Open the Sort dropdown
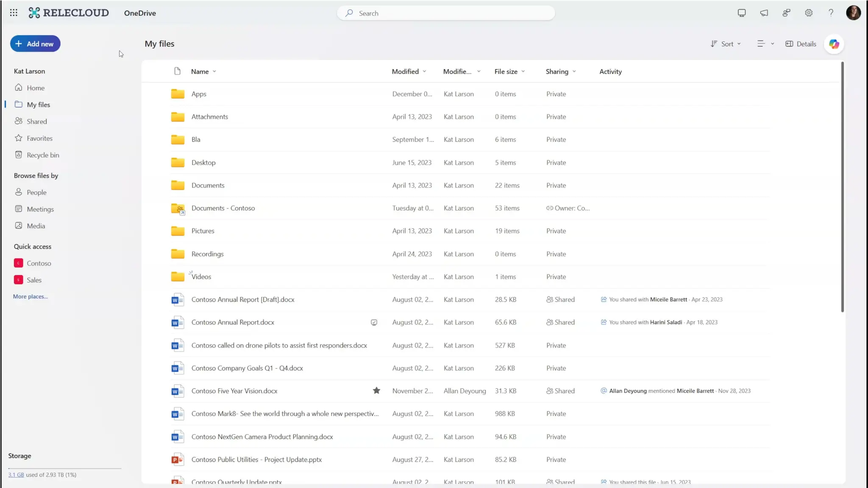868x488 pixels. pos(726,44)
